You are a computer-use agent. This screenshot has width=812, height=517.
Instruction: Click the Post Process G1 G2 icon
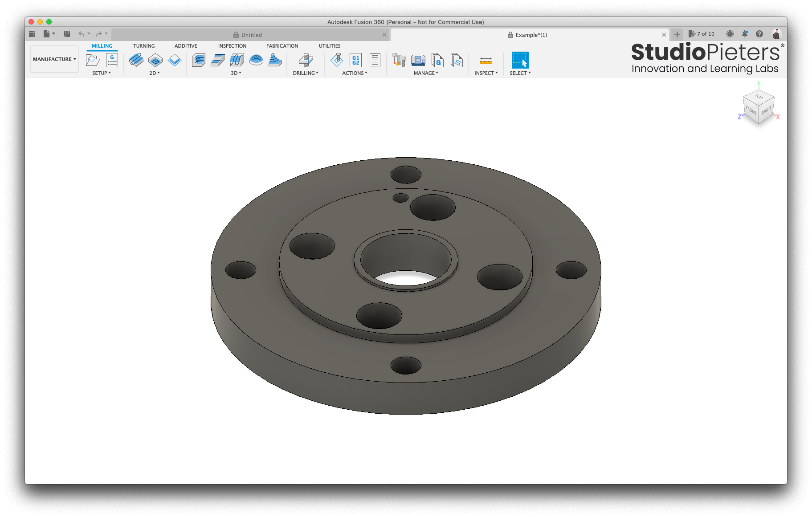tap(355, 60)
